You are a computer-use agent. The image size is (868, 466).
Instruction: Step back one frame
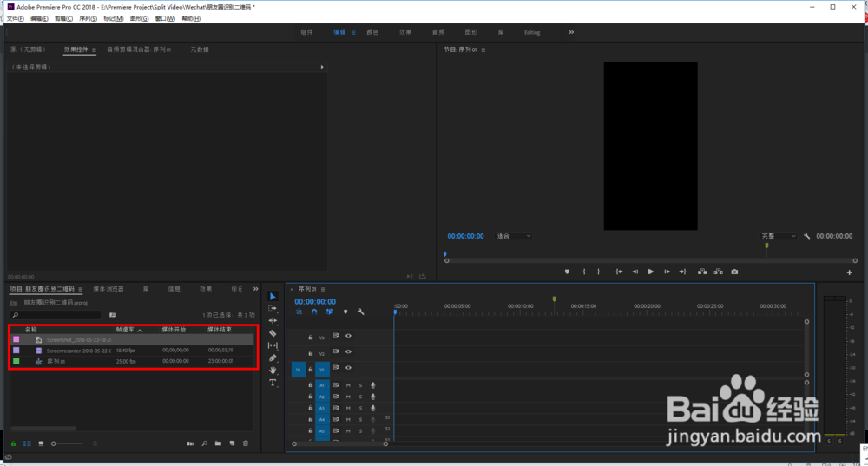click(x=635, y=272)
